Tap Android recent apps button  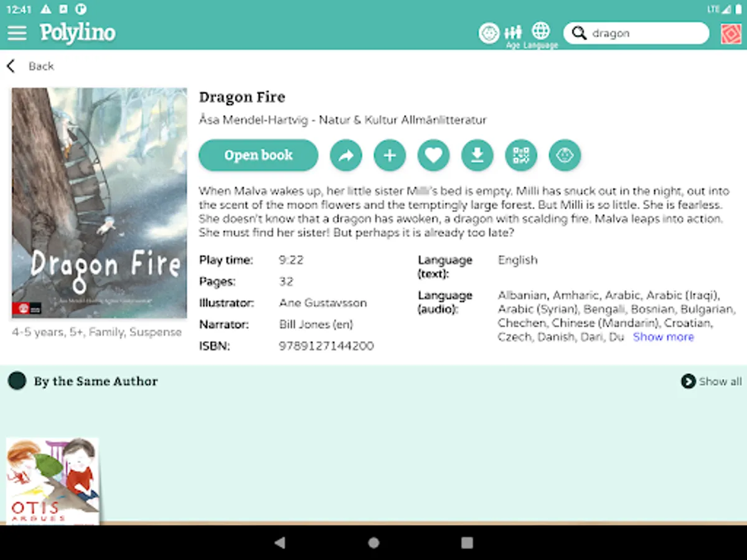[467, 543]
